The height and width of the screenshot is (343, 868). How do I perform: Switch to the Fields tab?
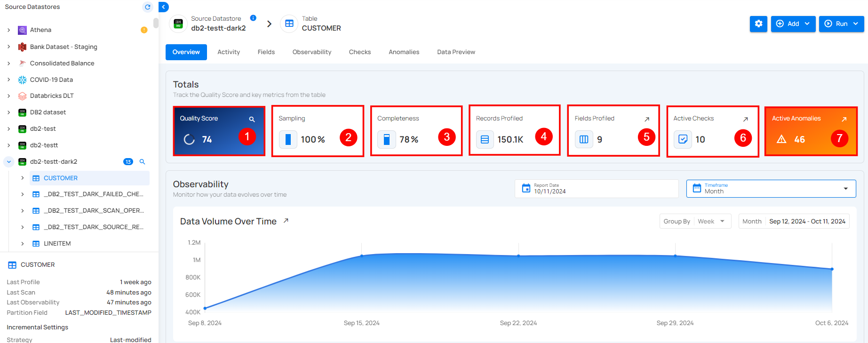[266, 52]
